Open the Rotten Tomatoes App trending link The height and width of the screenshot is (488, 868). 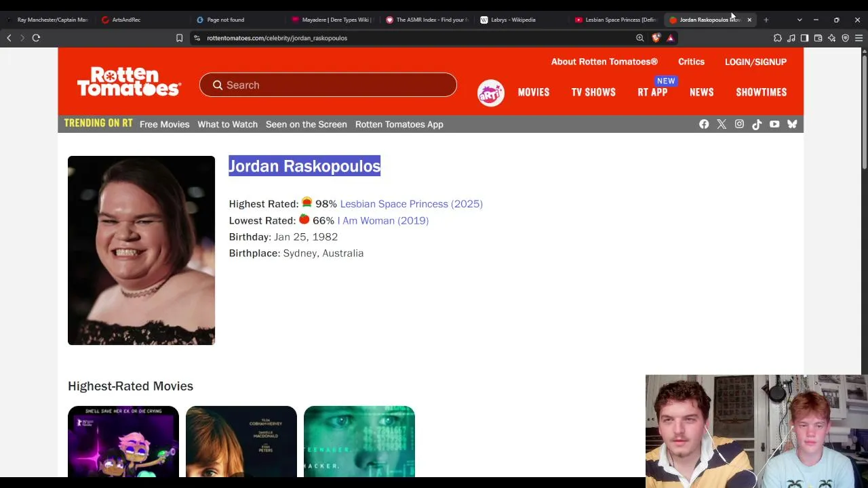pos(399,124)
